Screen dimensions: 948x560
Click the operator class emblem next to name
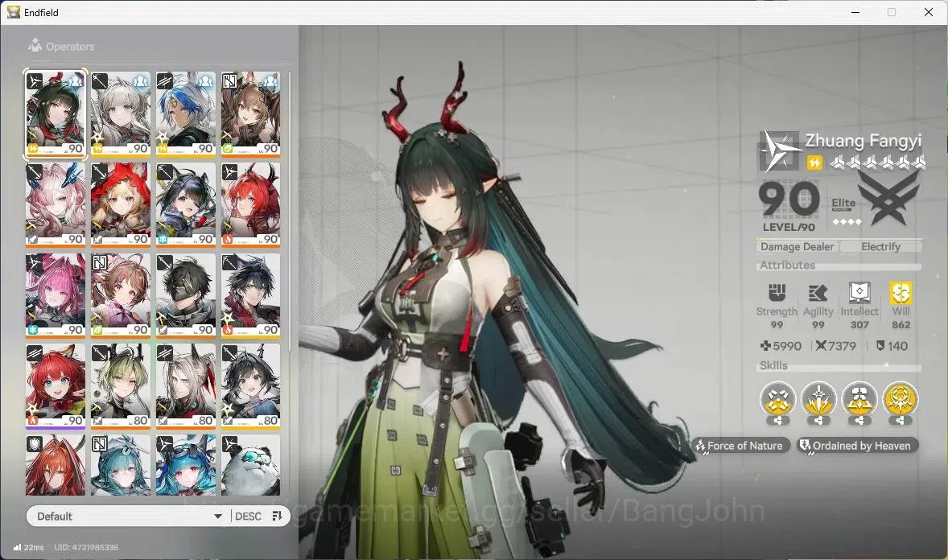tap(779, 151)
